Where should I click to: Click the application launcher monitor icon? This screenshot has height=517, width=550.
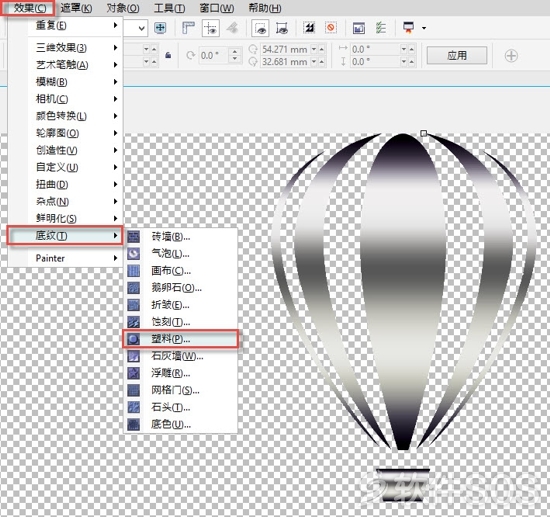coord(408,27)
